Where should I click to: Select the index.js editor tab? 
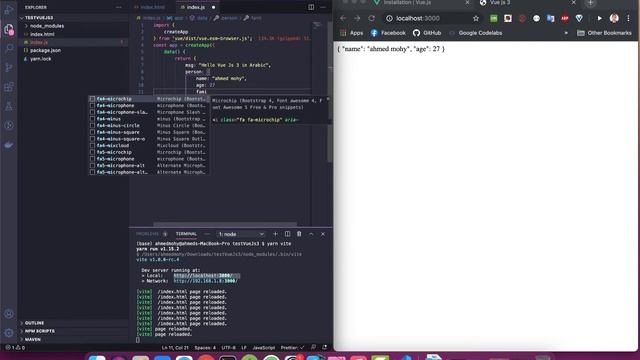196,7
